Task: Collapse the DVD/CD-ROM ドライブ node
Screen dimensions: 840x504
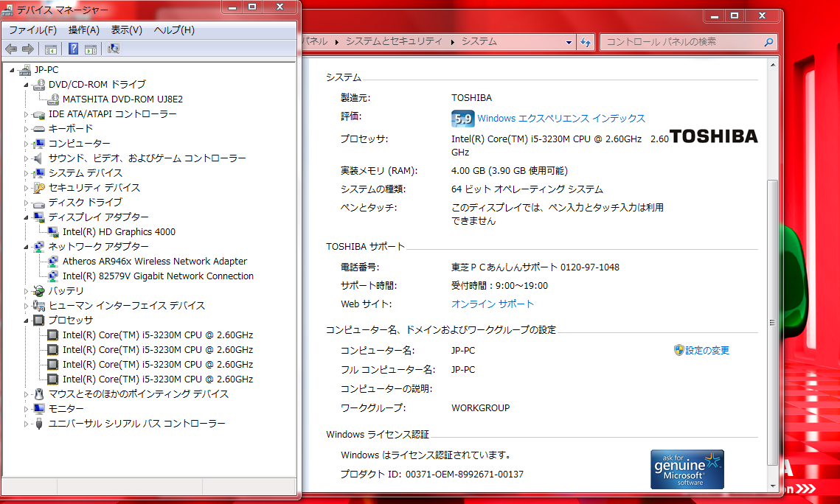Action: (x=26, y=85)
